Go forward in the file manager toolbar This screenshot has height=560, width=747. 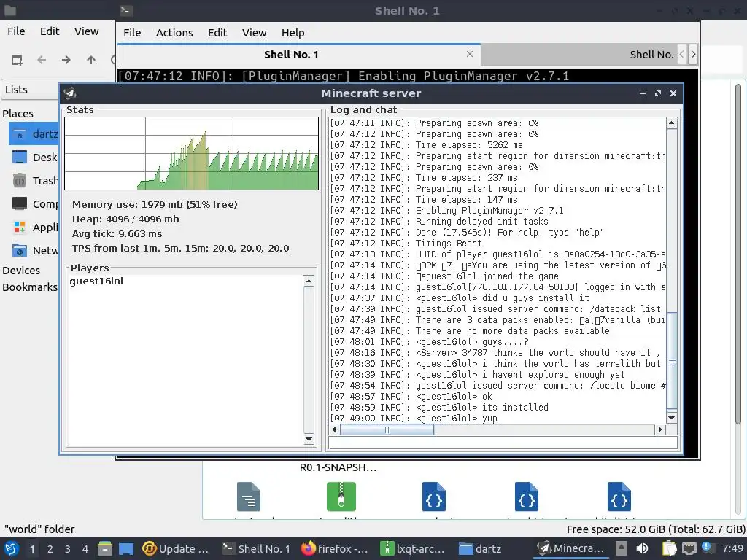pyautogui.click(x=66, y=60)
